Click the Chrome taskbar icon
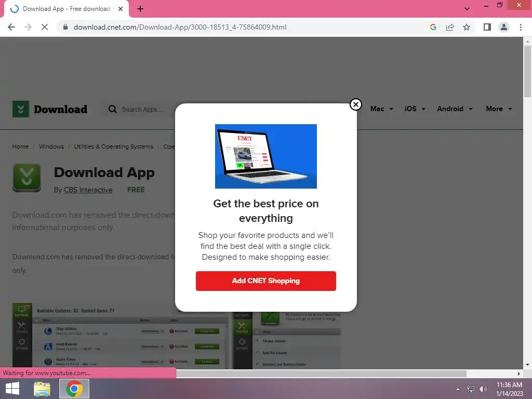Image resolution: width=532 pixels, height=399 pixels. point(74,389)
